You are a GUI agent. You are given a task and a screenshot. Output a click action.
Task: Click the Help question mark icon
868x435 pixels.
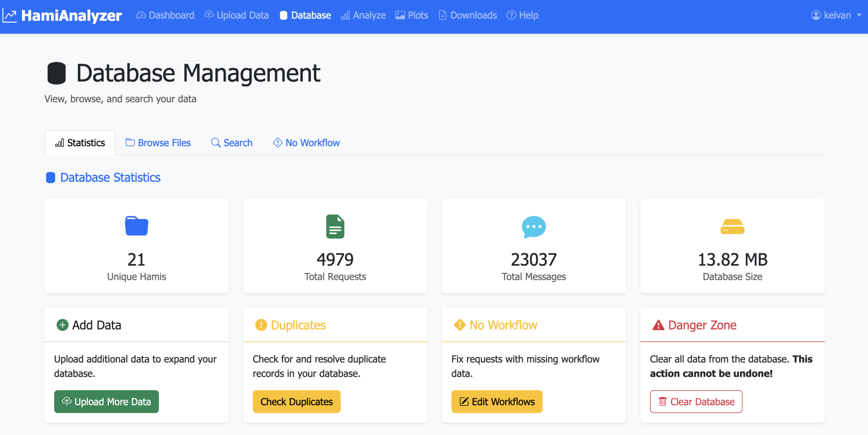point(511,15)
